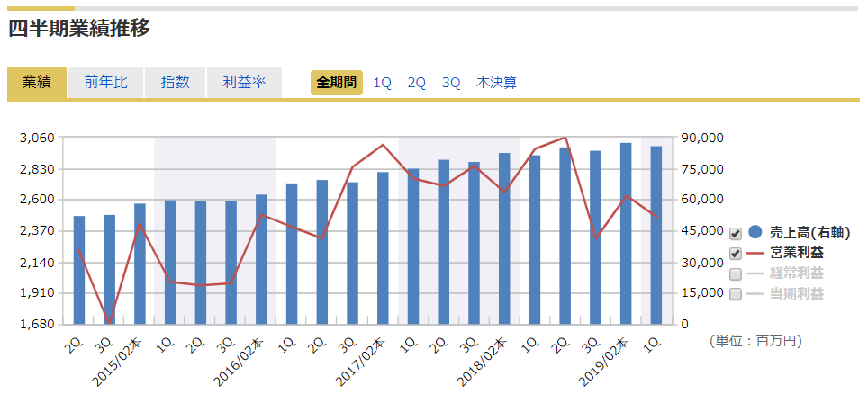Switch to the 利益率 tab
Screen dimensions: 868x403
coord(244,83)
